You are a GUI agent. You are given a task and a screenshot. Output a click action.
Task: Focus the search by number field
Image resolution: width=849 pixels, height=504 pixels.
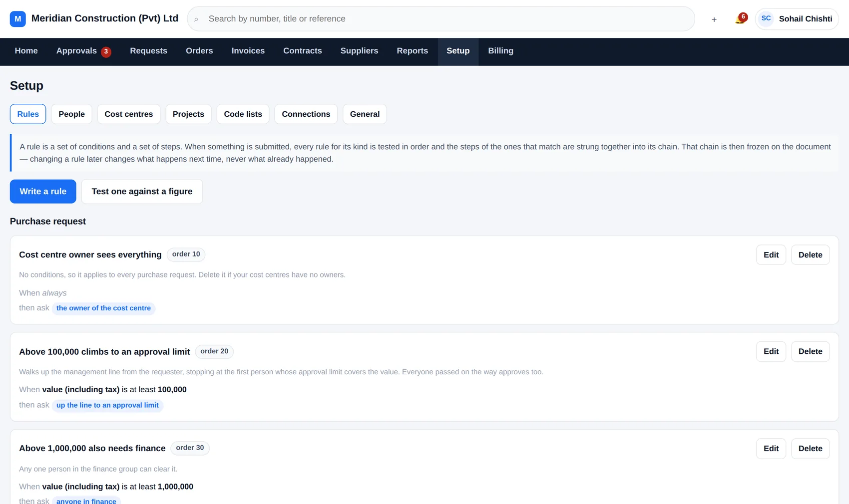click(x=441, y=19)
